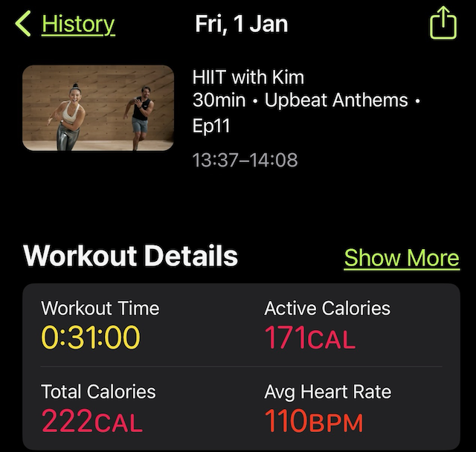The image size is (476, 452).
Task: Tap the 222CAL total calories value
Action: (x=92, y=420)
